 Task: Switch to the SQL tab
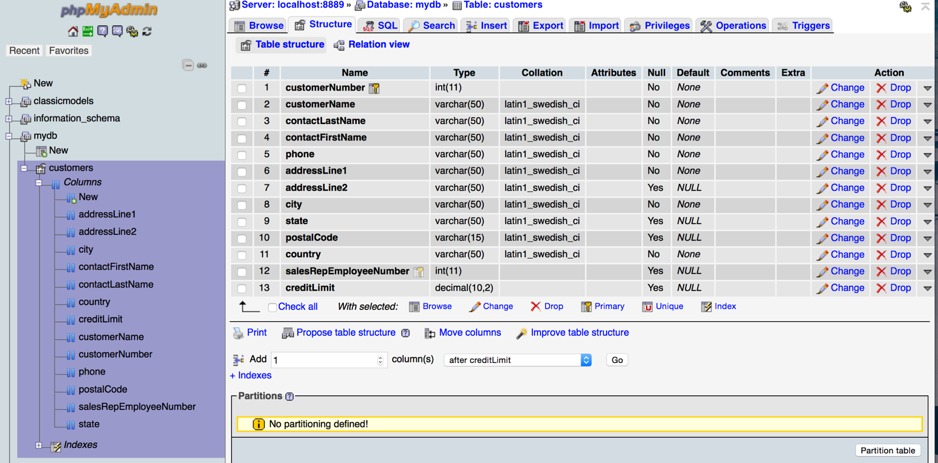[380, 25]
